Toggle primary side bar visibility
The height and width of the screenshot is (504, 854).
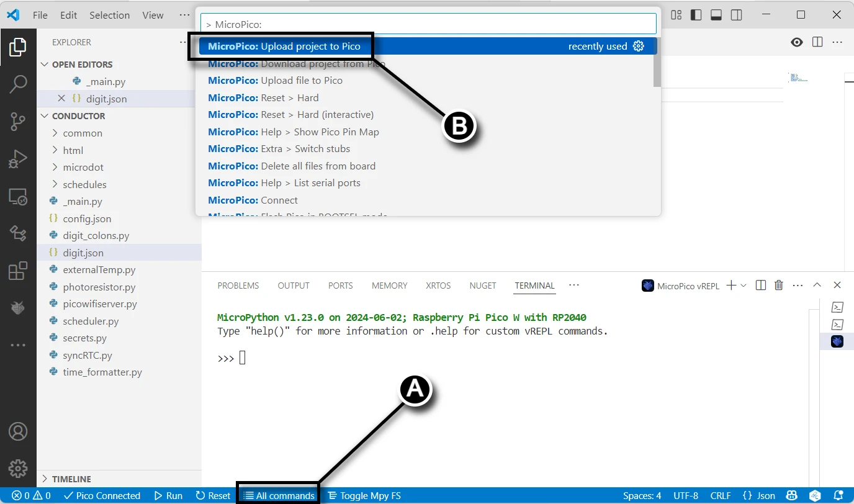click(696, 15)
